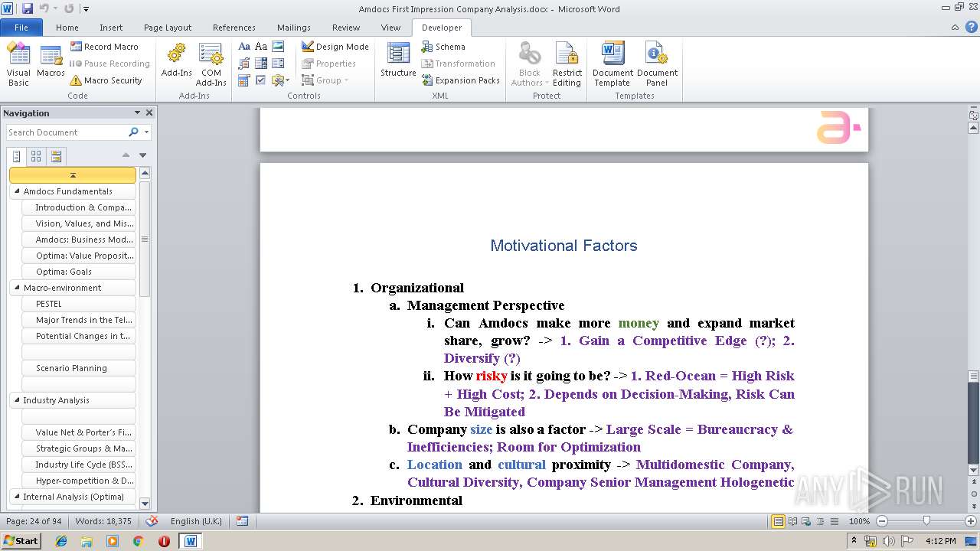The height and width of the screenshot is (551, 980).
Task: Collapse Internal Analysis (Optima) heading
Action: click(x=17, y=497)
